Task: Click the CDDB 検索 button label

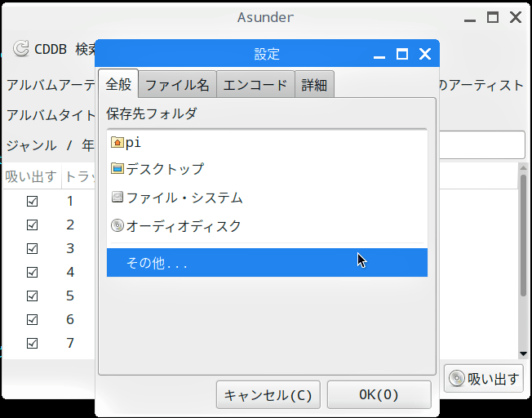Action: (x=64, y=49)
